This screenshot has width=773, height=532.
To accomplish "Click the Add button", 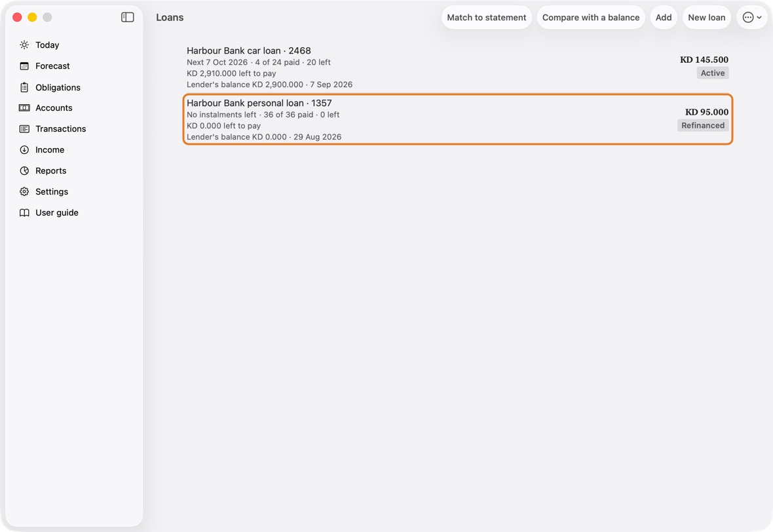I will (664, 17).
